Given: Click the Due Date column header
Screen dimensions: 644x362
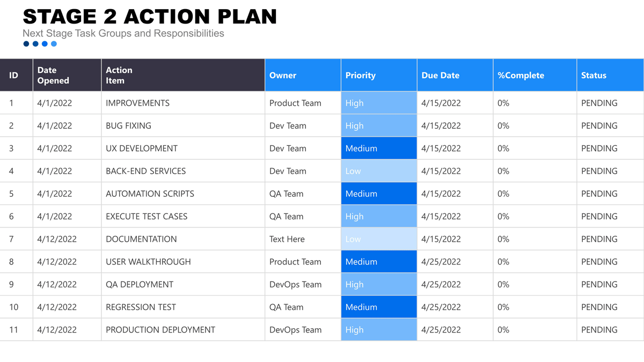Looking at the screenshot, I should coord(455,75).
